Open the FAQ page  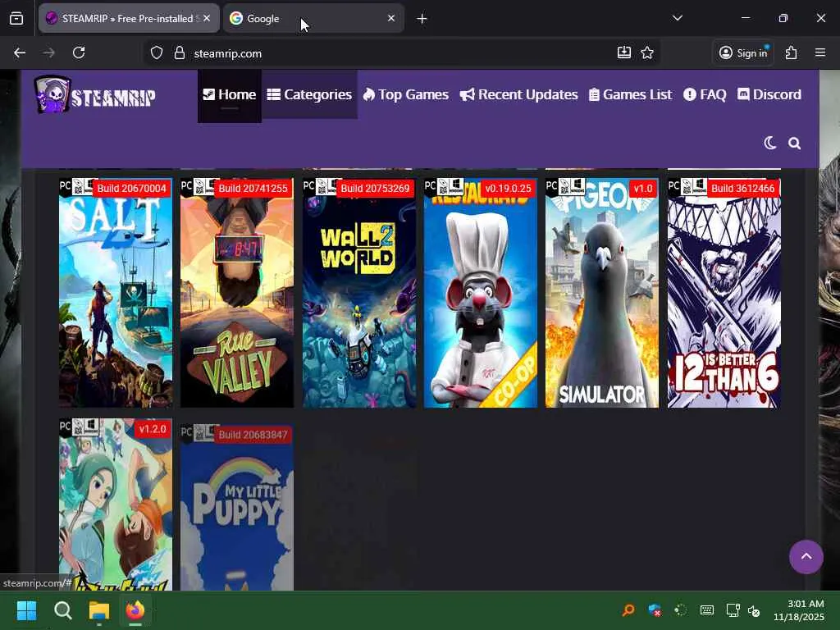[705, 95]
